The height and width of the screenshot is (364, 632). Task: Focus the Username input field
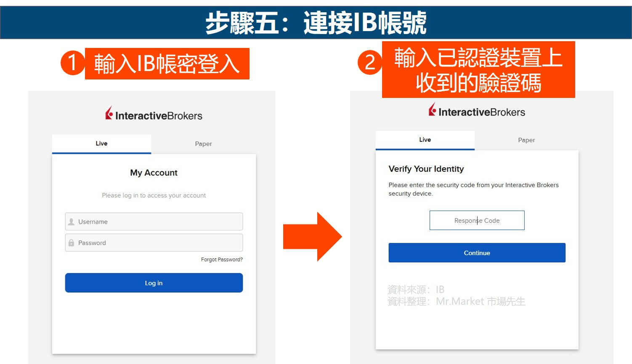pyautogui.click(x=154, y=222)
